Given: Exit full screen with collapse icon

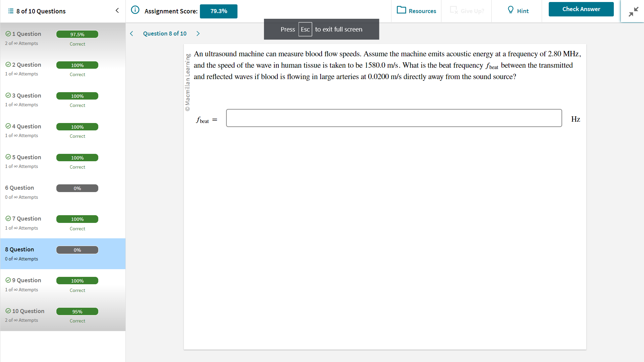Looking at the screenshot, I should (x=633, y=12).
